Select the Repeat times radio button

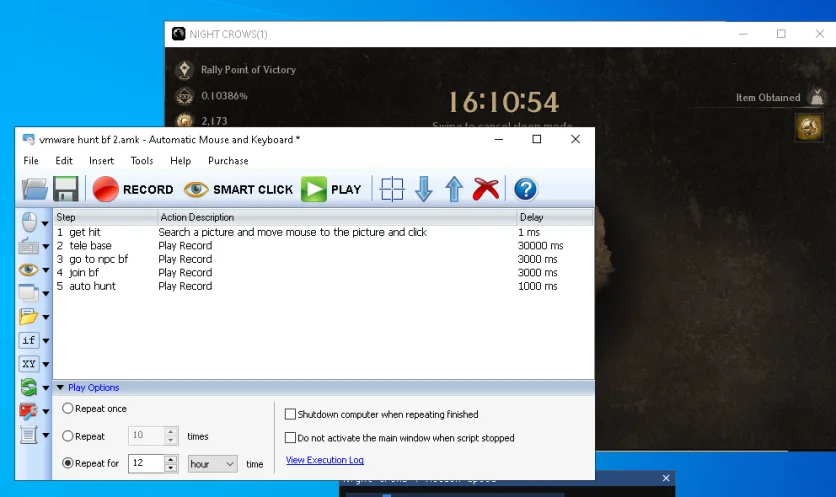[68, 436]
